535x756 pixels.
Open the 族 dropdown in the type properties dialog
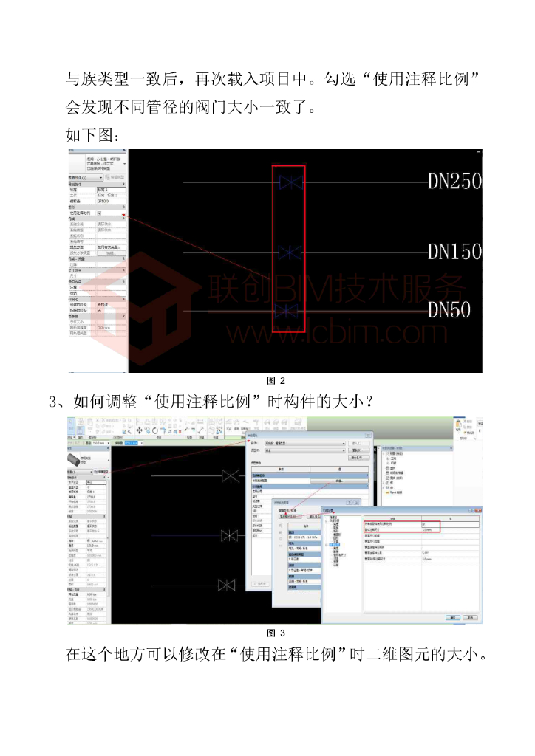coord(305,443)
